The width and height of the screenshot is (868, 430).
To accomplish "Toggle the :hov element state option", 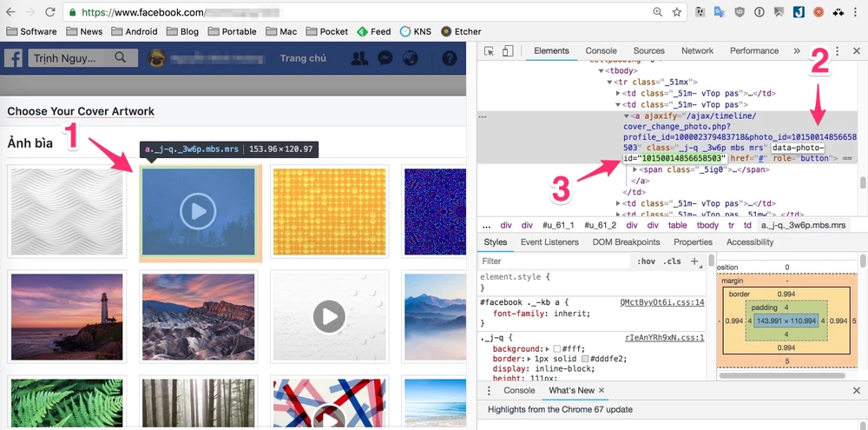I will (646, 261).
